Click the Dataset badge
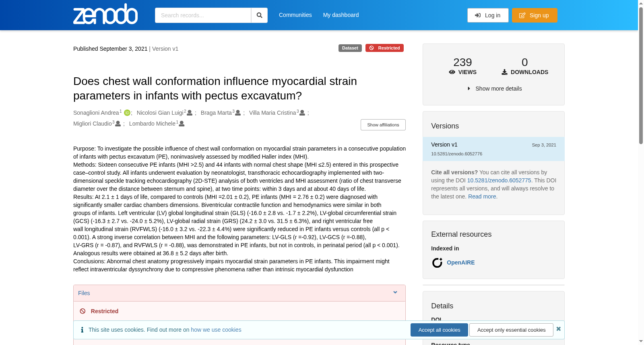Viewport: 644px width, 345px height. click(350, 48)
